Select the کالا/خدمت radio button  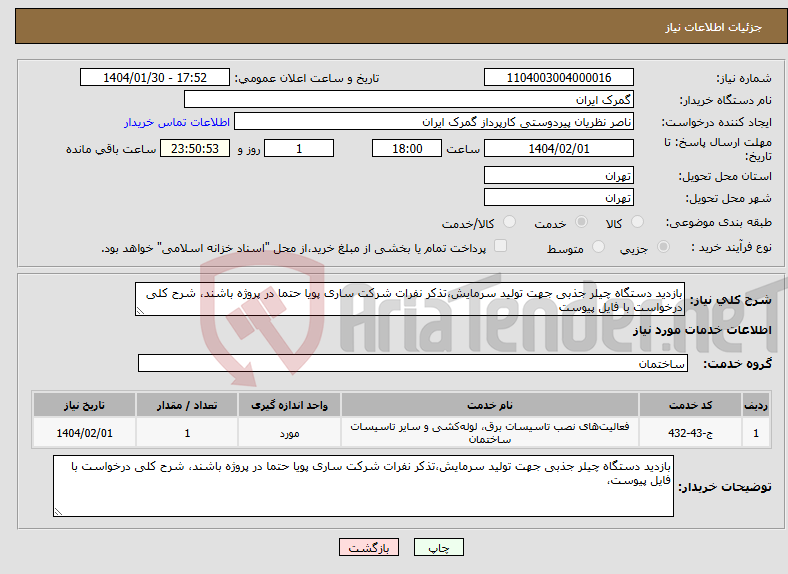click(509, 222)
